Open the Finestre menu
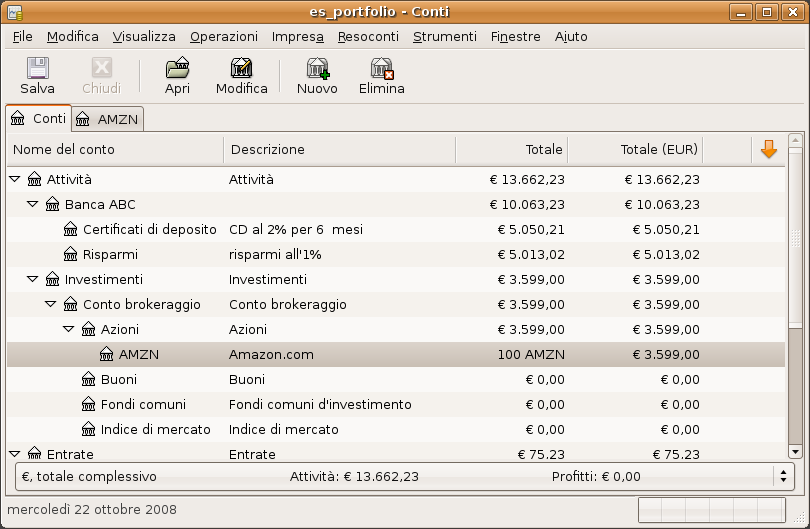The height and width of the screenshot is (529, 810). point(516,37)
